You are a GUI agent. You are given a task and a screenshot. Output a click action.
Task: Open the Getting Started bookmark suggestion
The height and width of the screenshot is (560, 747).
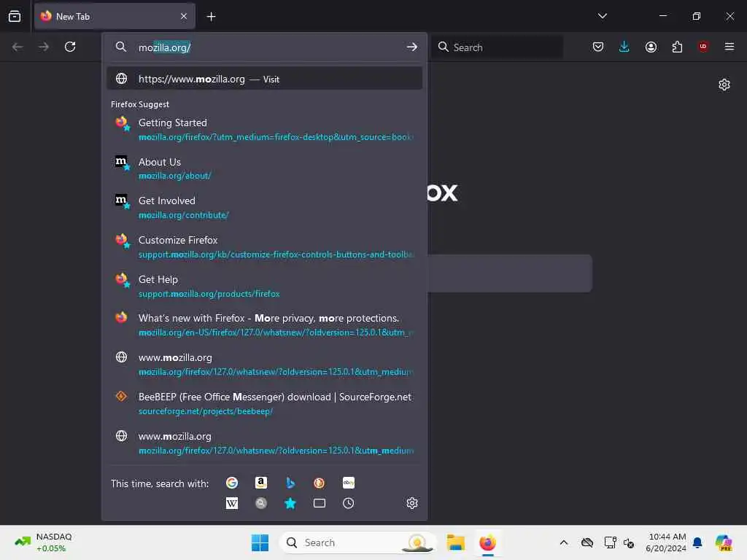coord(264,130)
